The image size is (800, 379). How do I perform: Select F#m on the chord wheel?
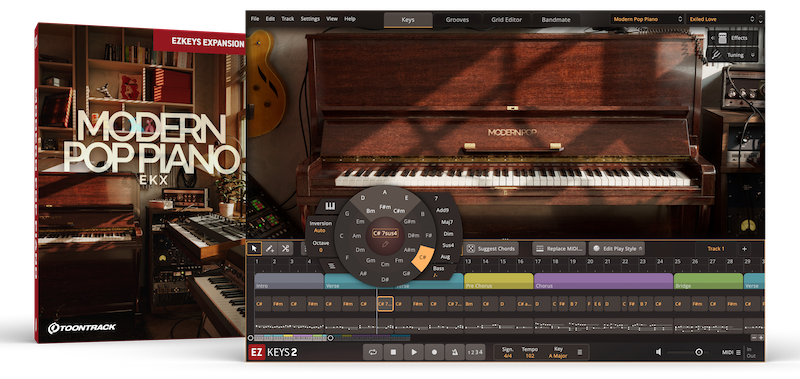[385, 207]
